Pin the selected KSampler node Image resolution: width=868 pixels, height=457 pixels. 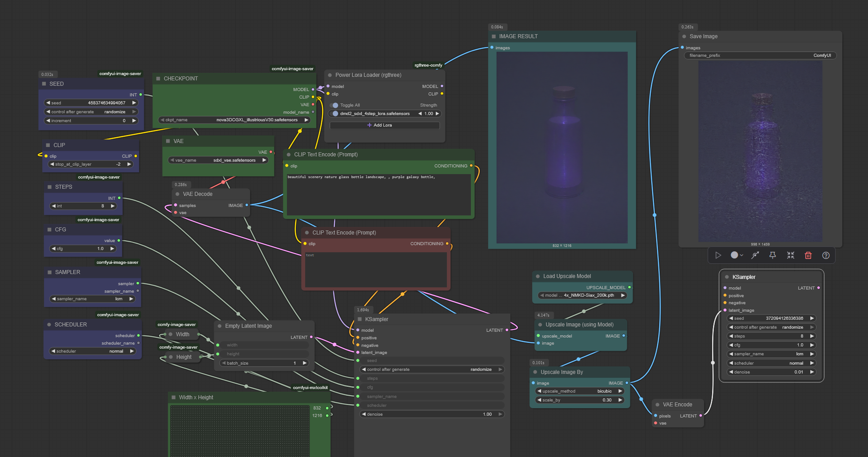tap(772, 255)
